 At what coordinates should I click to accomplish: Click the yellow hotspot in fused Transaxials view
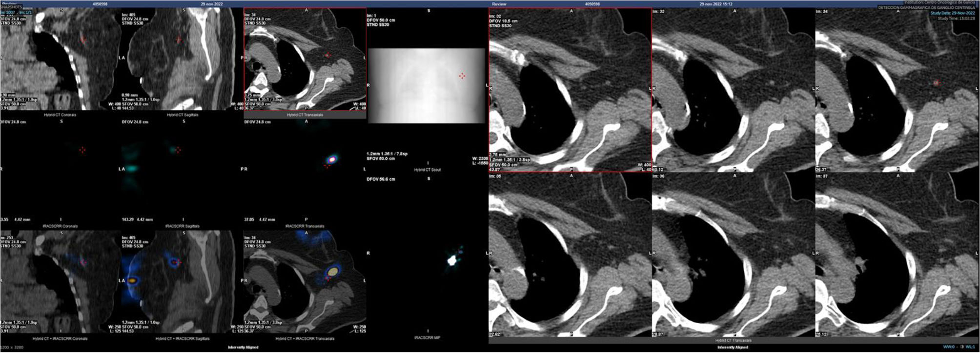point(333,271)
